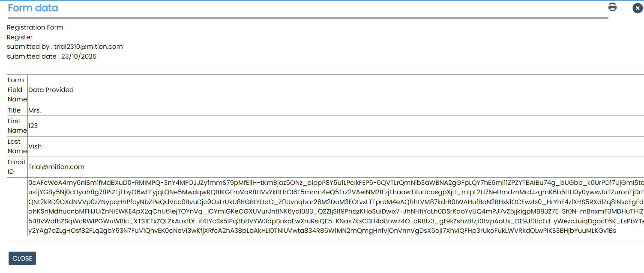Screen dimensions: 644x273
Task: Click the Register line under form name
Action: (20, 37)
